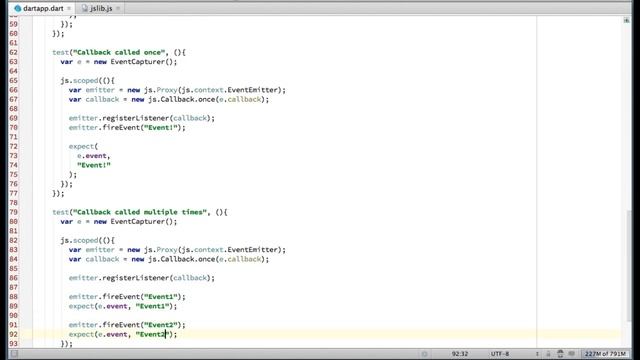Click registerListener on line 69

coord(136,118)
